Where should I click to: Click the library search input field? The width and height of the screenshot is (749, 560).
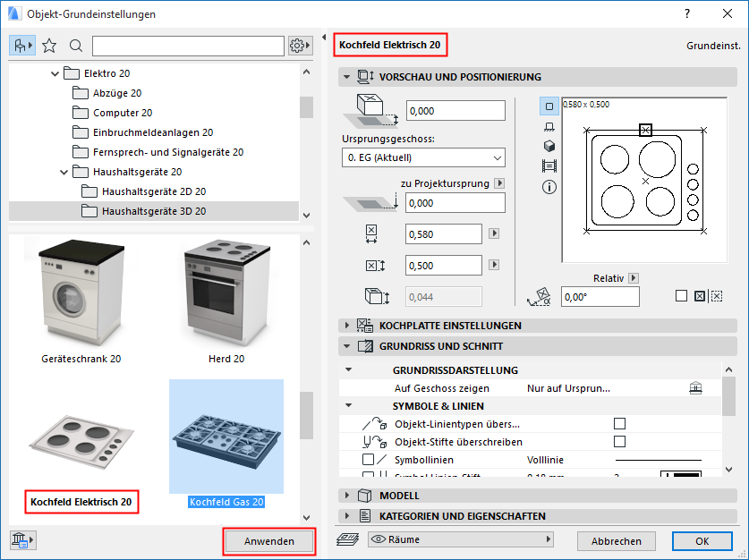click(188, 46)
